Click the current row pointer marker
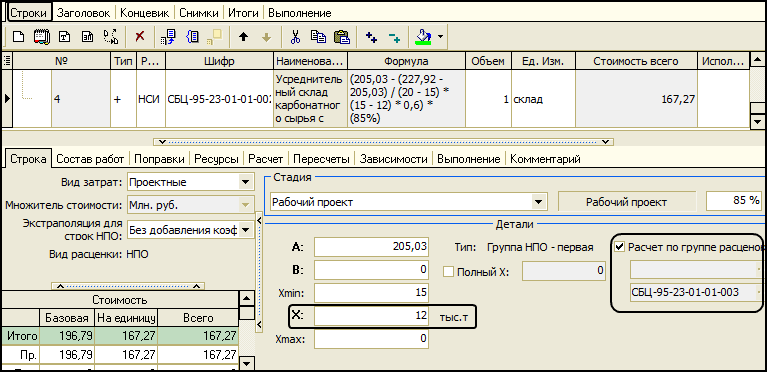Viewport: 767px width, 372px height. (x=7, y=98)
